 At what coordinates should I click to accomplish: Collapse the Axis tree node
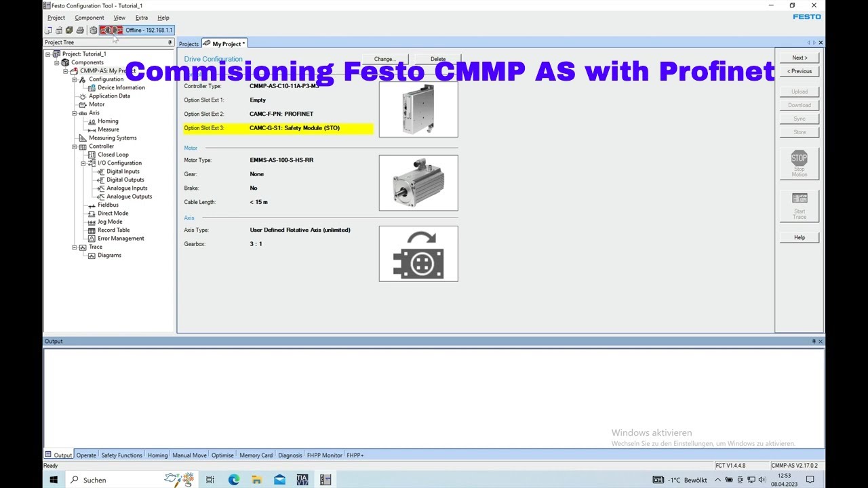click(75, 113)
